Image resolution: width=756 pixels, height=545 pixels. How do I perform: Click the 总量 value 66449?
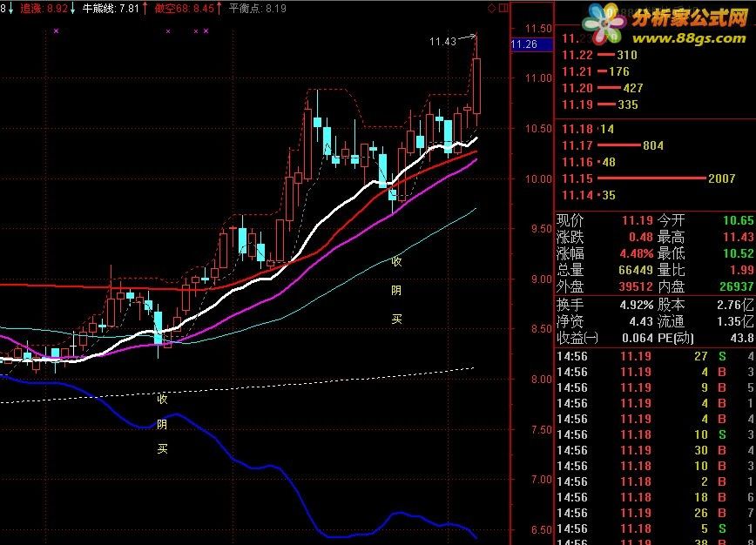click(x=636, y=271)
